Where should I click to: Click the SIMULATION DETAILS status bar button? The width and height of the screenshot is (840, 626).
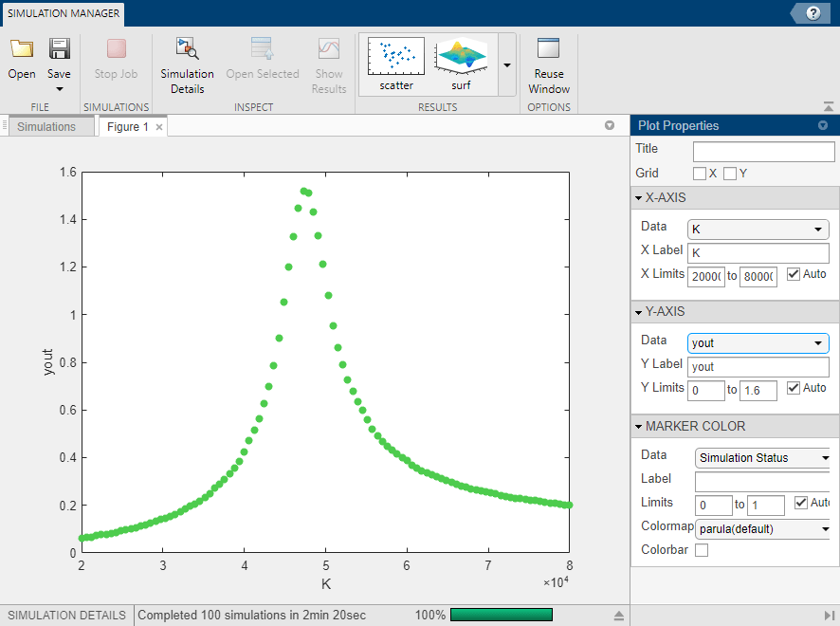point(64,615)
